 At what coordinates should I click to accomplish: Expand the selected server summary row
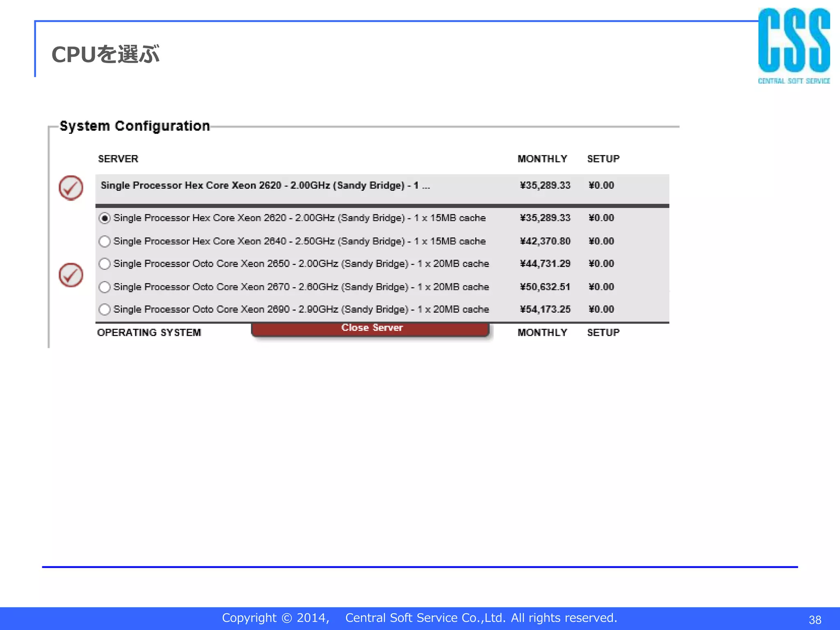coord(382,189)
